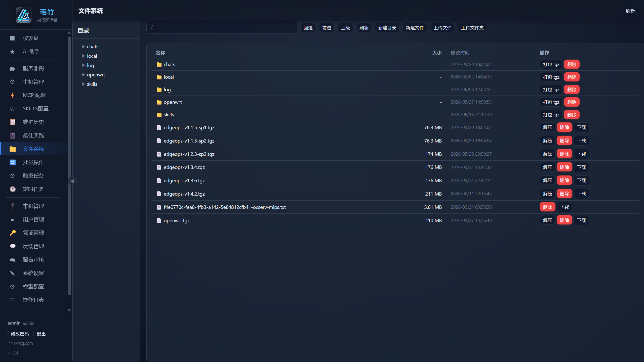Open the local folder name in file list

point(169,77)
